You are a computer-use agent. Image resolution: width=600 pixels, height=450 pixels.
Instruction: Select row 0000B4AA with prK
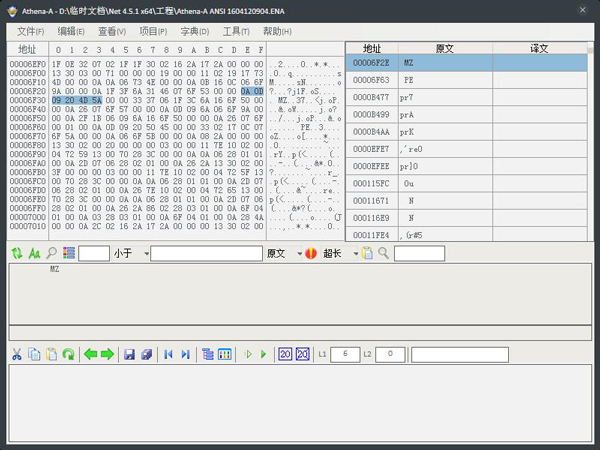[x=466, y=132]
